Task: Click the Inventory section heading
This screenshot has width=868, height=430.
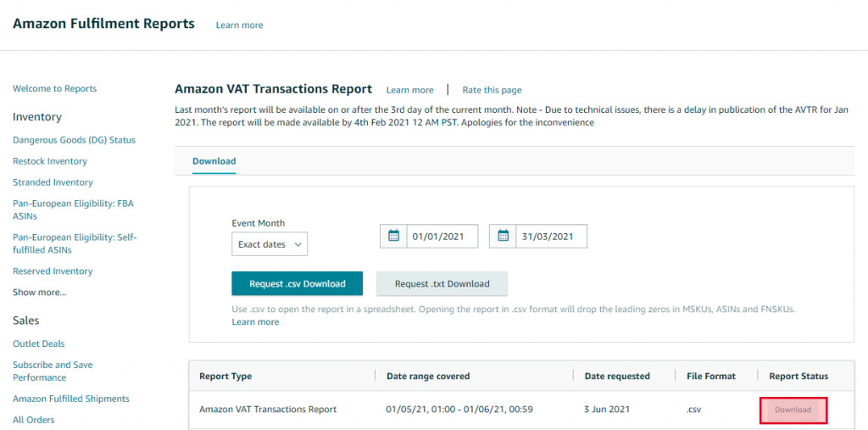Action: click(x=37, y=117)
